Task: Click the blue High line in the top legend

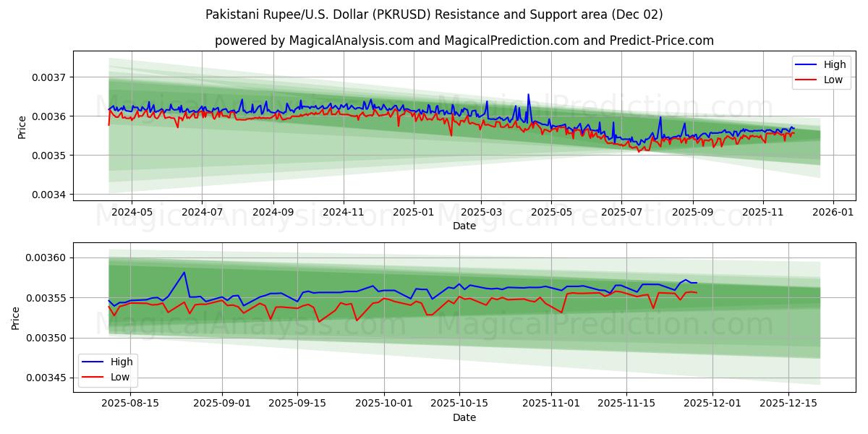Action: coord(812,64)
